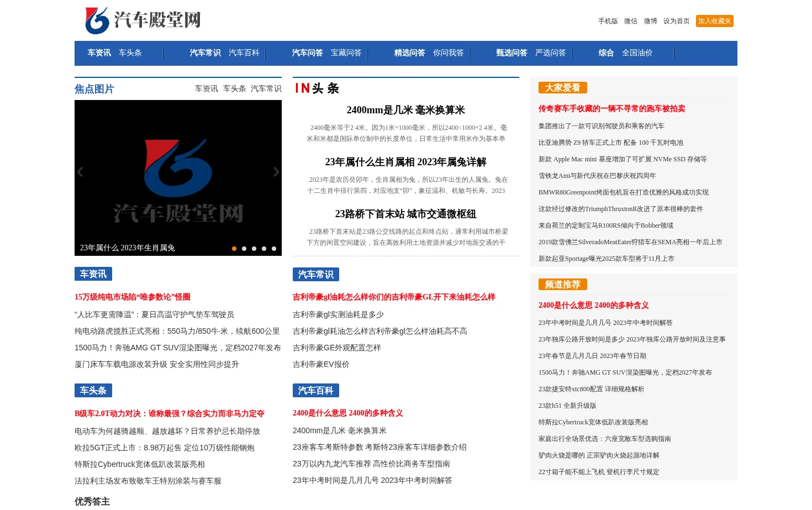Open red article 15万级纯电市场陷“唯参数论”怪圈
This screenshot has height=510, width=812.
point(133,297)
